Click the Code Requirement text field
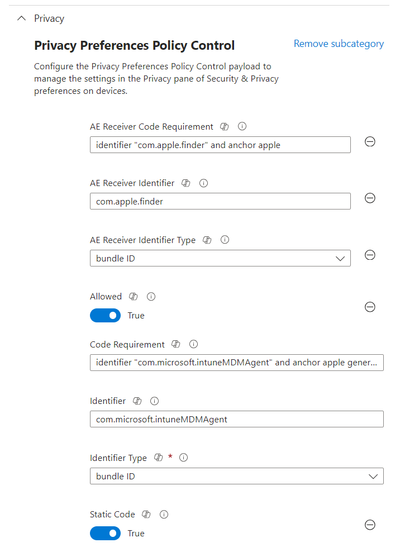Viewport: 400px width, 552px height. click(237, 363)
